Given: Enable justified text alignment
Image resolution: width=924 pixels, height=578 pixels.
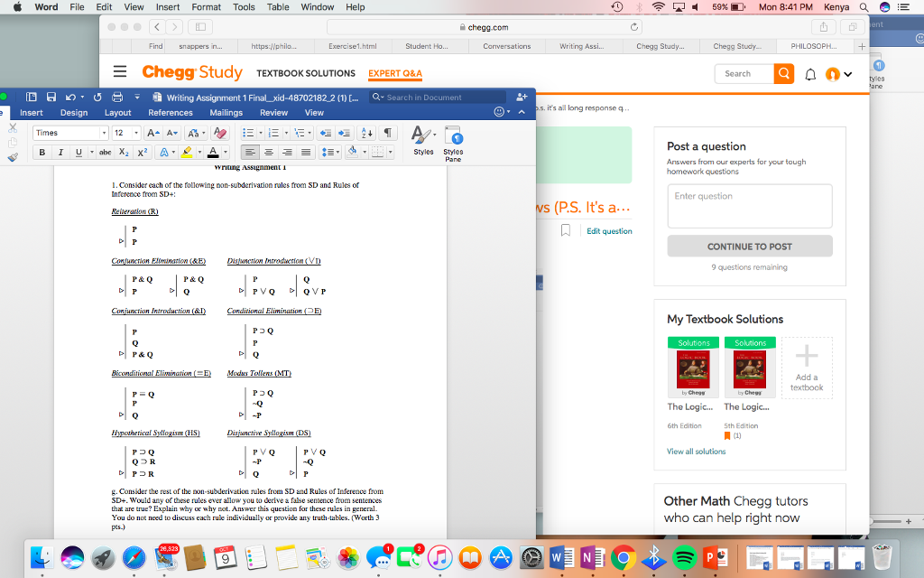Looking at the screenshot, I should pyautogui.click(x=305, y=152).
